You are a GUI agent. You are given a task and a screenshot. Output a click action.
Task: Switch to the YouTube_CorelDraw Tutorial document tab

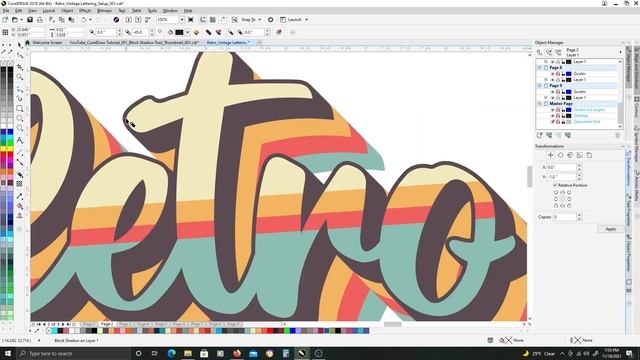(134, 42)
